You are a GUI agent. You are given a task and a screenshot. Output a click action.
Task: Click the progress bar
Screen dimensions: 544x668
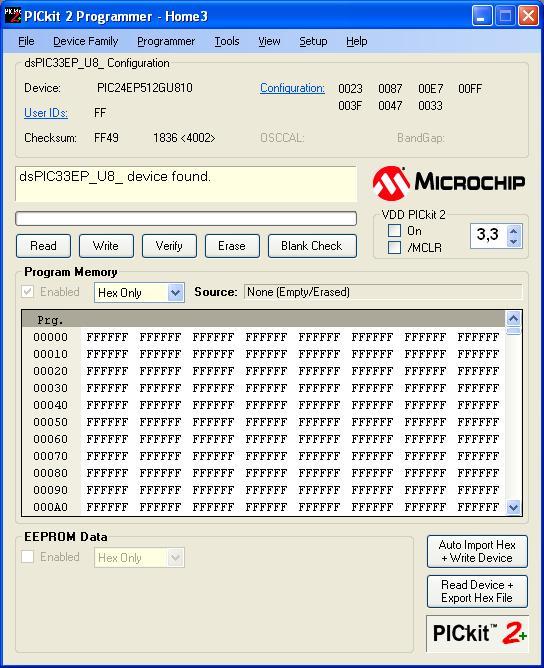(x=186, y=219)
